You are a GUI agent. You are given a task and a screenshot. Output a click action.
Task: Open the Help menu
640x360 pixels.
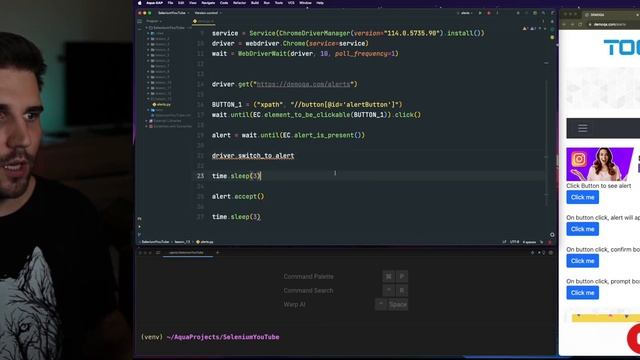pos(320,3)
